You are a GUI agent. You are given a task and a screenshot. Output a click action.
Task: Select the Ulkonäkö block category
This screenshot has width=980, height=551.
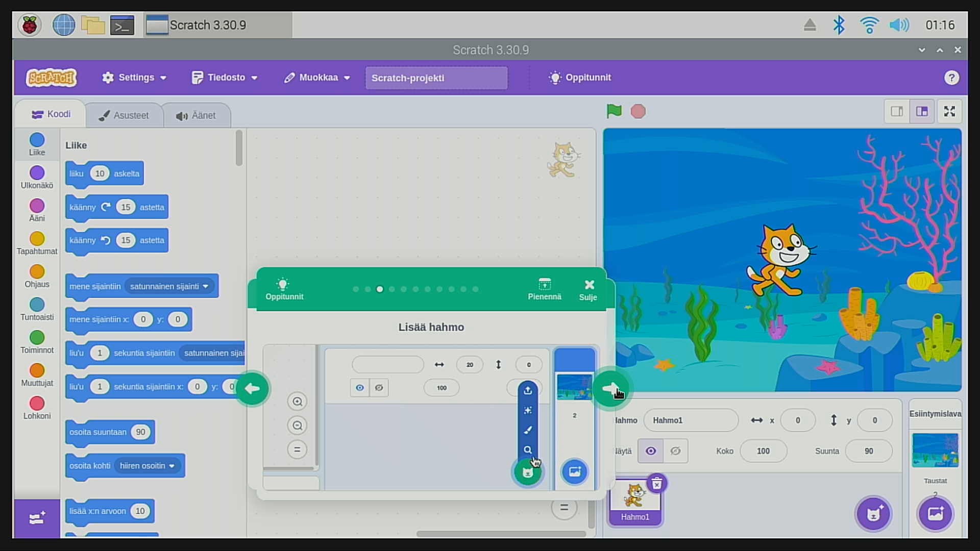pyautogui.click(x=37, y=178)
